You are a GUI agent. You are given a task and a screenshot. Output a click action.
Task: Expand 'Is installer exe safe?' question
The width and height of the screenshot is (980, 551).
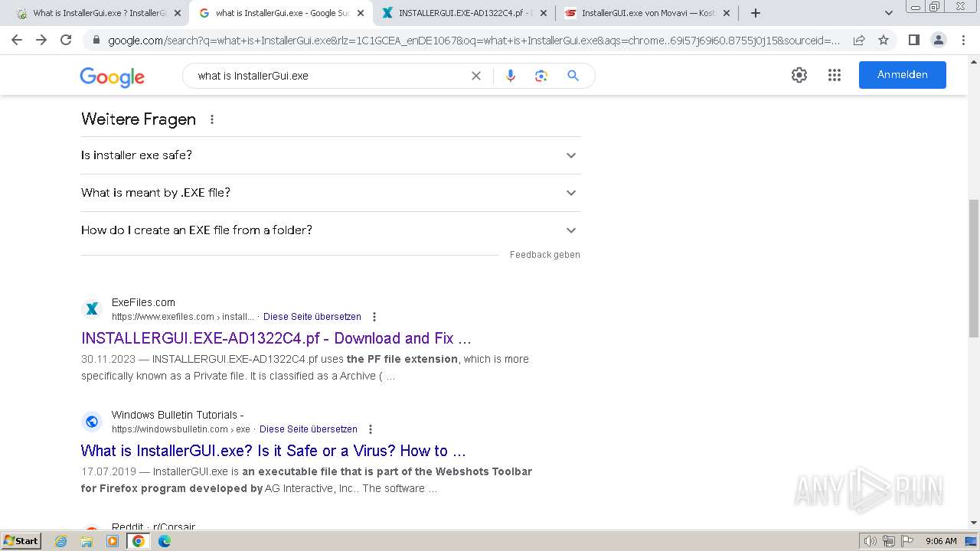331,155
